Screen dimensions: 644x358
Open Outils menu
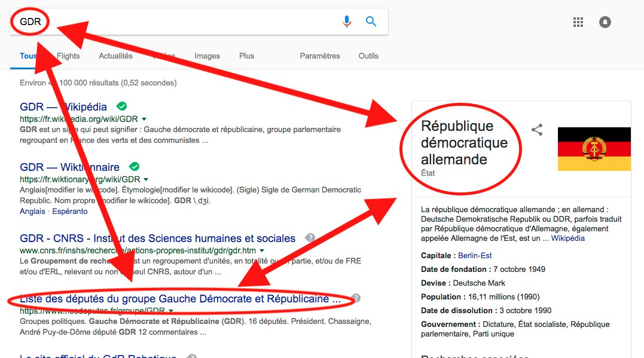(x=368, y=56)
